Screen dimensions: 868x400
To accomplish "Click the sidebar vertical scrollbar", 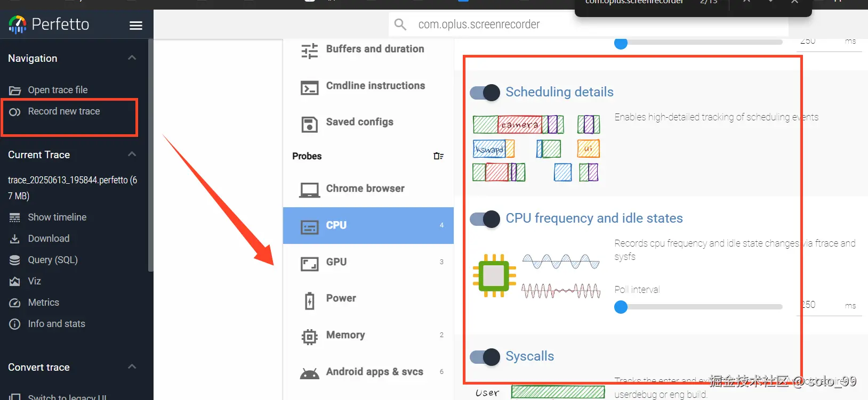I will click(151, 156).
